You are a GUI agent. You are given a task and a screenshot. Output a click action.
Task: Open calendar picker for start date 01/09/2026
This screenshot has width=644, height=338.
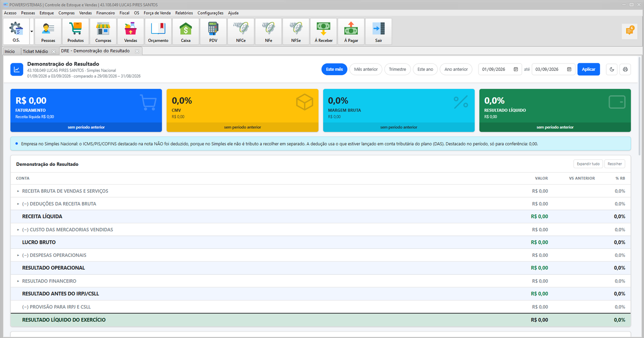516,69
